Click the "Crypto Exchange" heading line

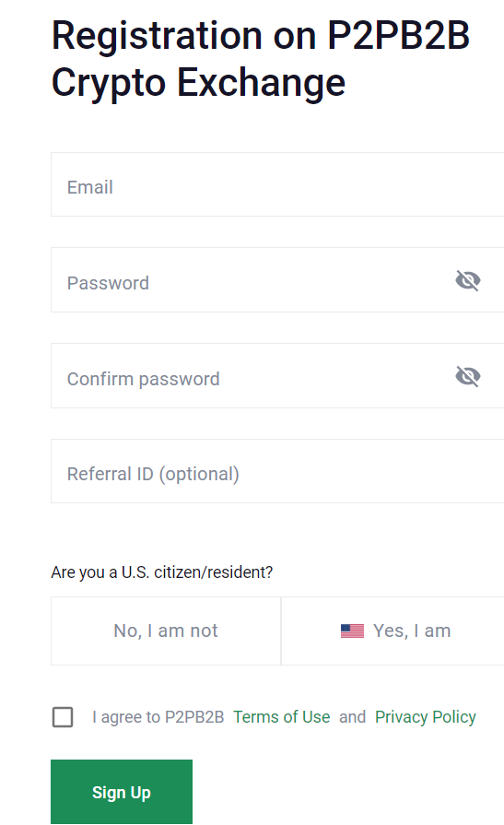198,83
